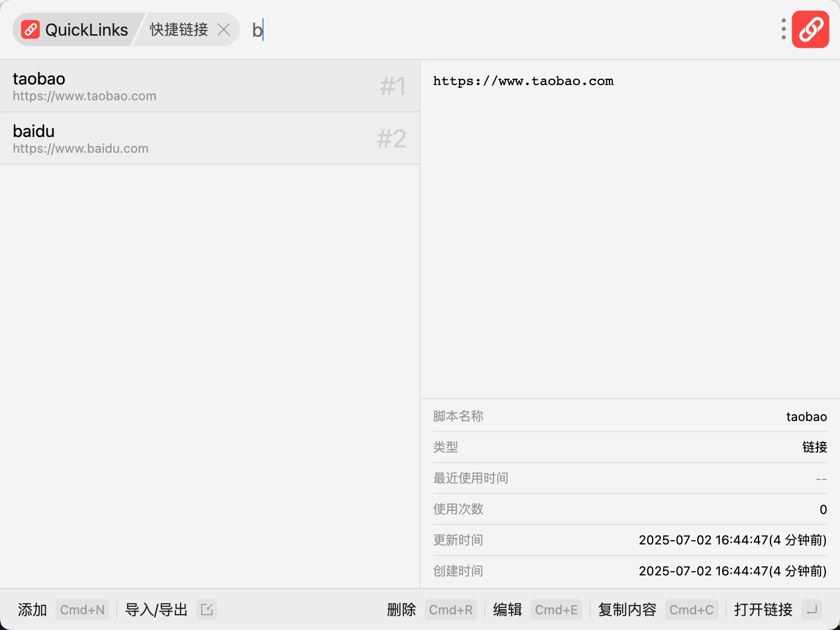Select the 快捷链接 breadcrumb segment
This screenshot has height=630, width=840.
click(x=179, y=29)
